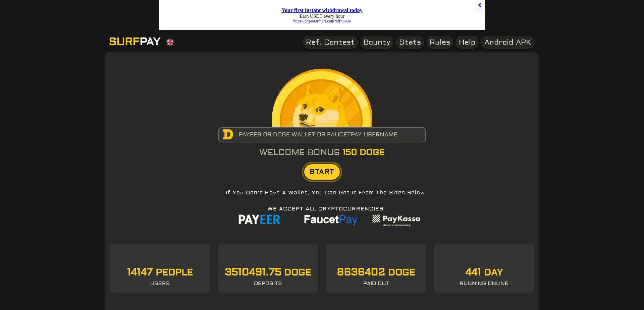Click the 8636402 DOGE paid out stat box

tap(376, 268)
